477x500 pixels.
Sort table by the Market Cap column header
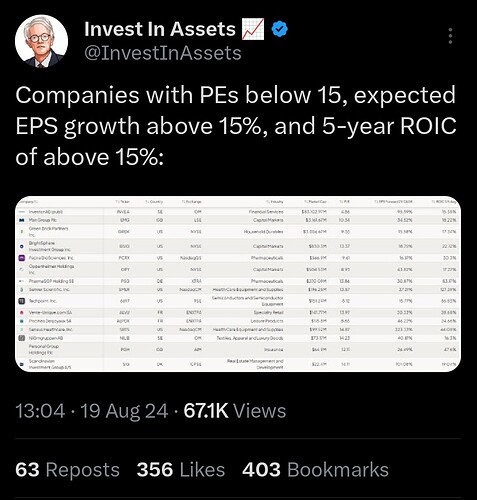click(x=315, y=202)
